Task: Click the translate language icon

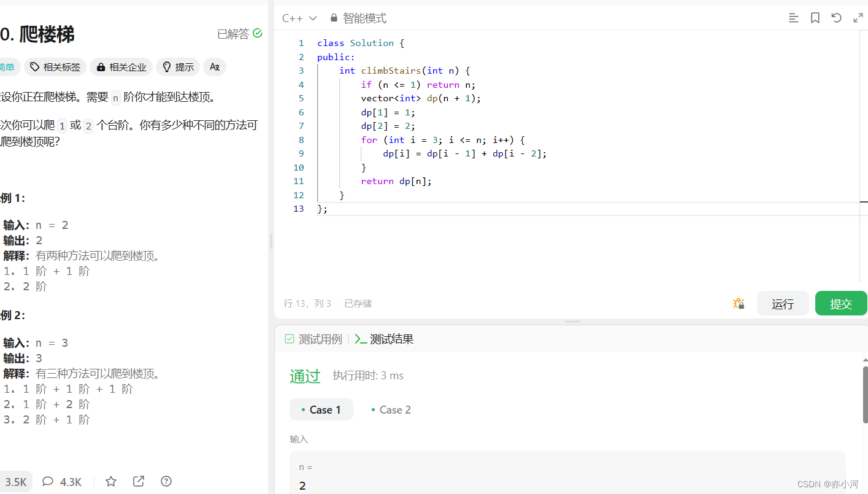Action: tap(215, 67)
